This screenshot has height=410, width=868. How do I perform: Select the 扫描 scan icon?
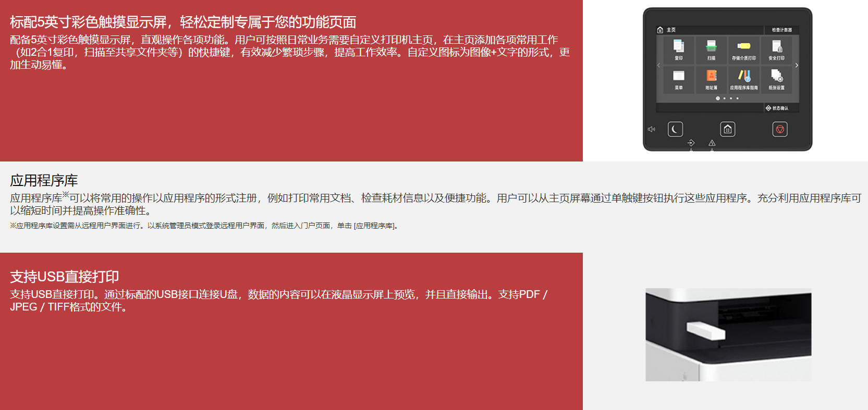712,50
